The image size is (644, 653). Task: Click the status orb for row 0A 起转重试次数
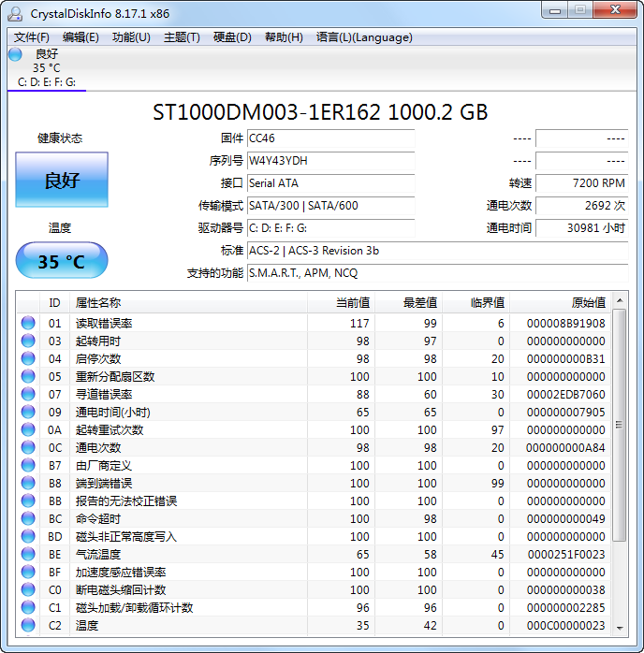[28, 429]
